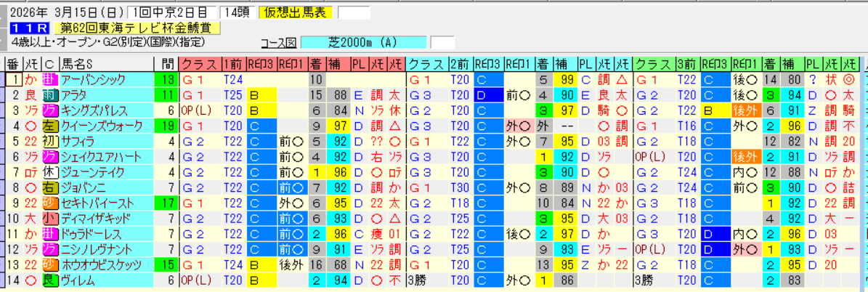Viewport: 868px width, 292px height.
Task: Click the 間 column header
Action: coord(166,63)
